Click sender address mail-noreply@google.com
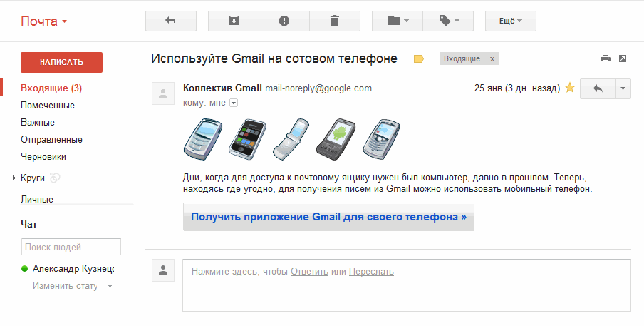 (318, 88)
